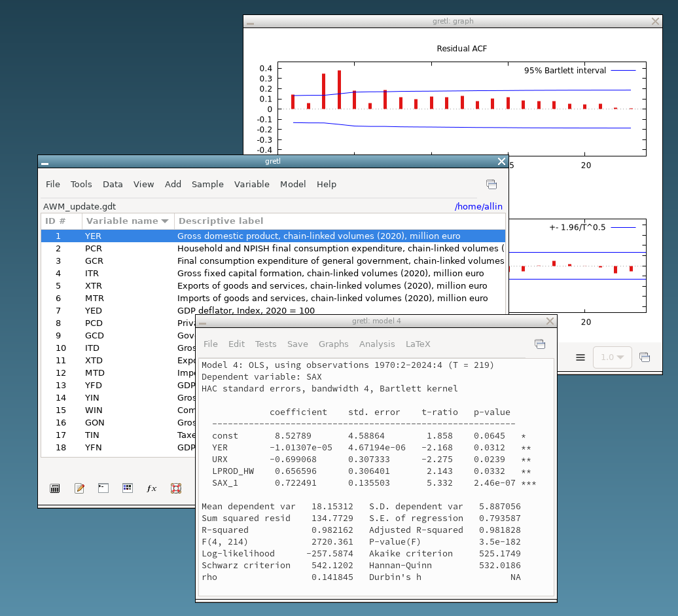The image size is (678, 616).
Task: Click the hamburger menu icon in the graph window
Action: click(580, 357)
